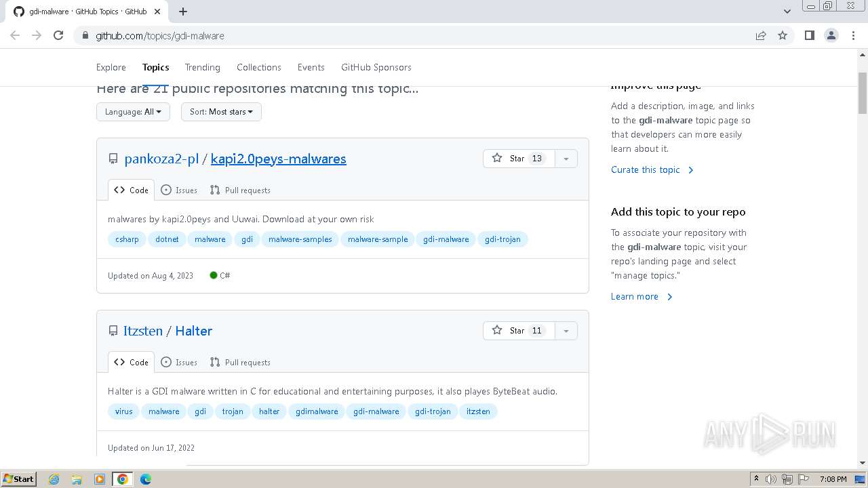The image size is (868, 488).
Task: Open the Halter repository link
Action: [x=194, y=331]
